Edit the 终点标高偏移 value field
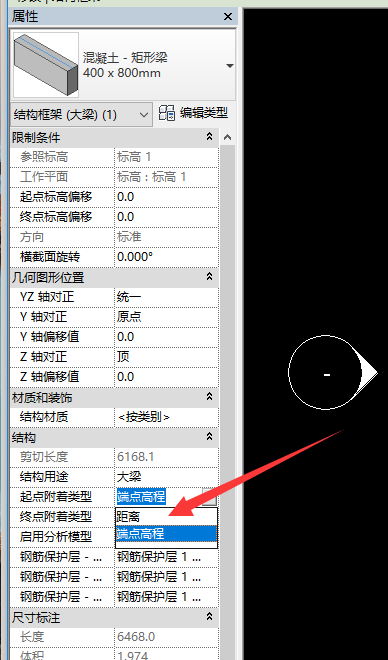The height and width of the screenshot is (660, 388). (166, 217)
